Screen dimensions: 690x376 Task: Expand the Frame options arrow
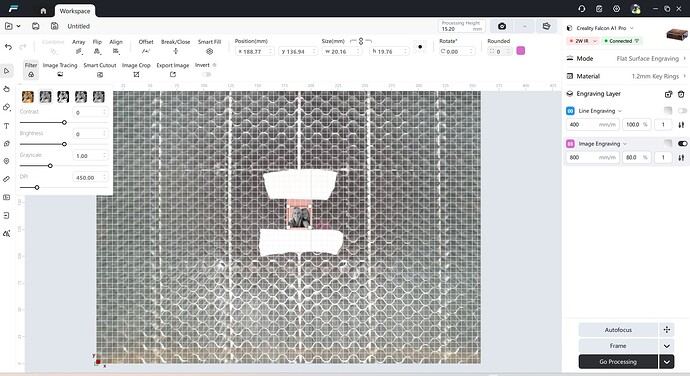[667, 346]
